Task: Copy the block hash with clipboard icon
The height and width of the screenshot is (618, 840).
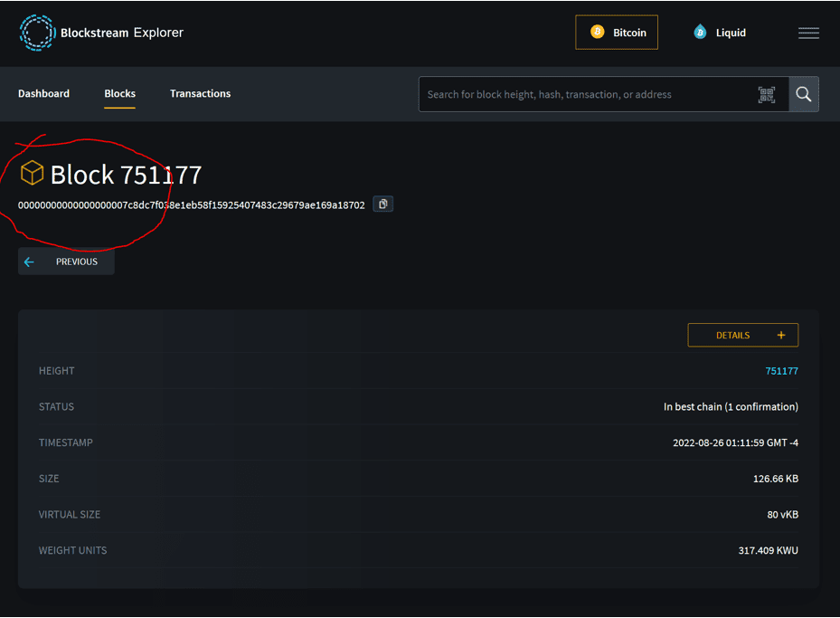Action: (383, 204)
